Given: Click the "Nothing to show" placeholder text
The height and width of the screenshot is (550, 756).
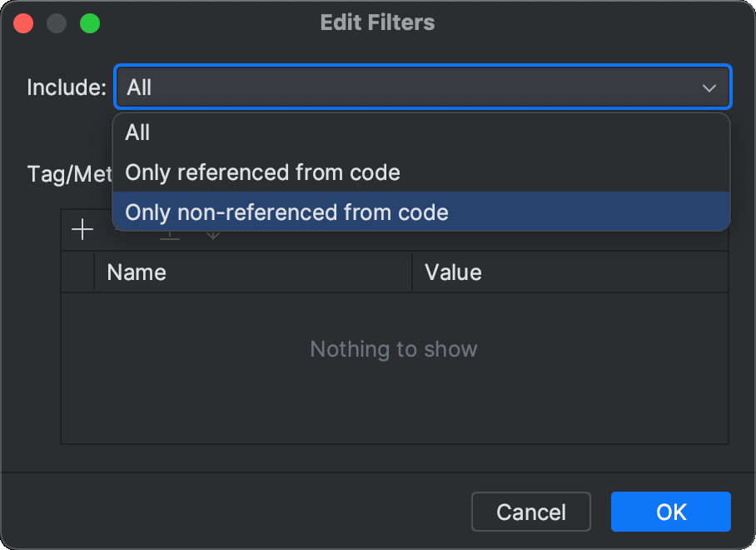Looking at the screenshot, I should click(394, 349).
